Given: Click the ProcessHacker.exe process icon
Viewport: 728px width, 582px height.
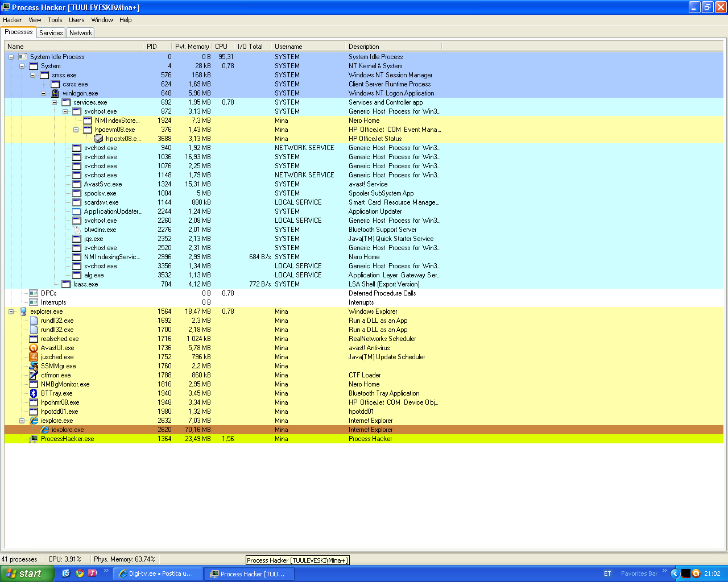Looking at the screenshot, I should point(34,439).
